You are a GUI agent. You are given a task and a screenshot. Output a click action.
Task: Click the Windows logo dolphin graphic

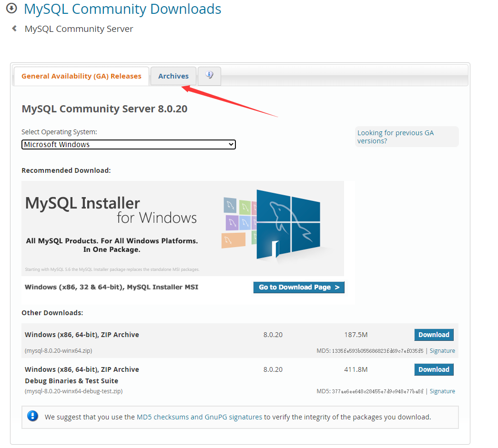288,225
